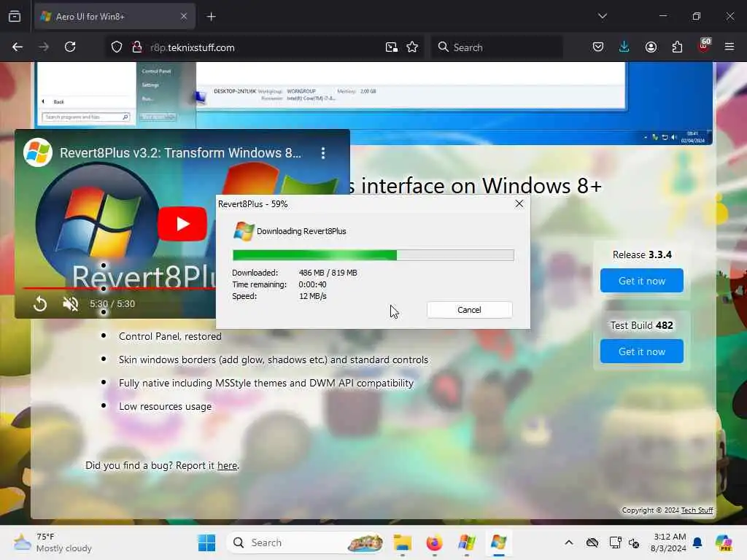747x560 pixels.
Task: Open the extensions puzzle icon
Action: tap(677, 47)
